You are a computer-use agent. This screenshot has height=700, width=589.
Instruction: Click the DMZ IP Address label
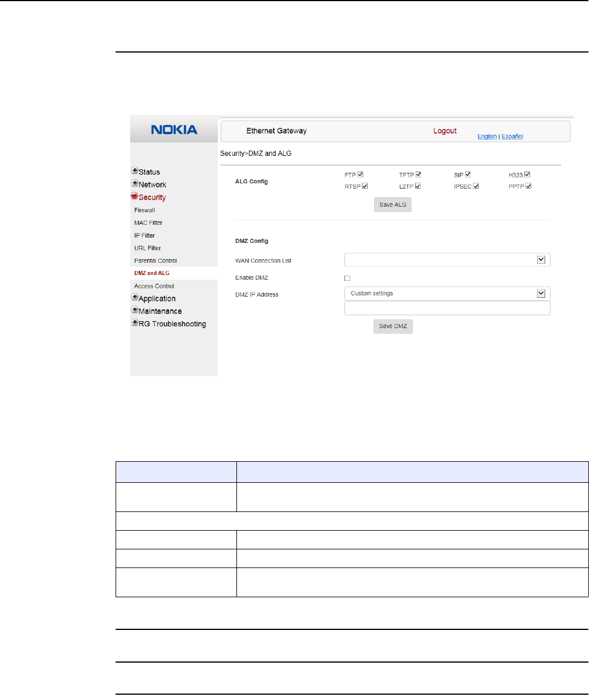[x=257, y=295]
